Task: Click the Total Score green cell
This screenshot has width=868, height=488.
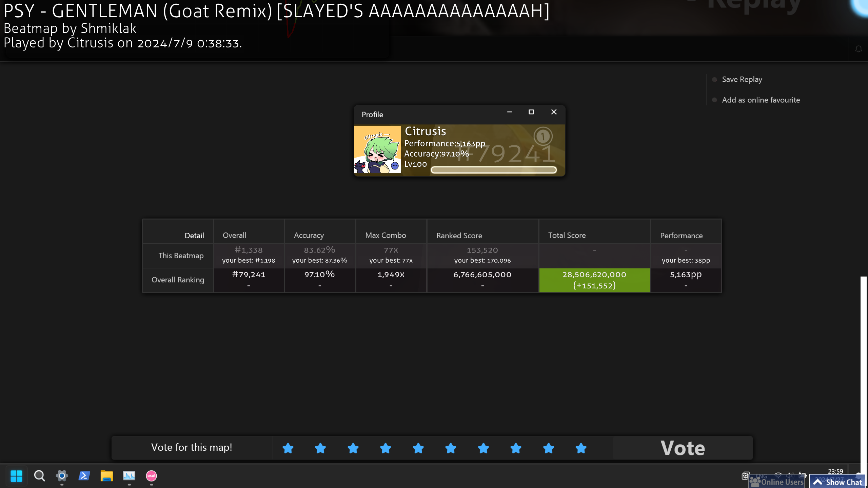Action: pyautogui.click(x=594, y=280)
